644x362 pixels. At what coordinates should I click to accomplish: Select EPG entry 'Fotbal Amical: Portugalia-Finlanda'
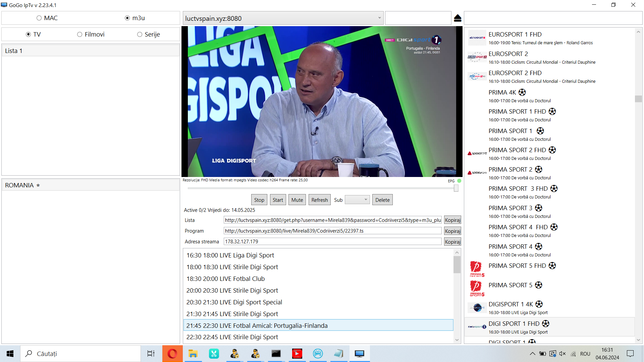[318, 325]
